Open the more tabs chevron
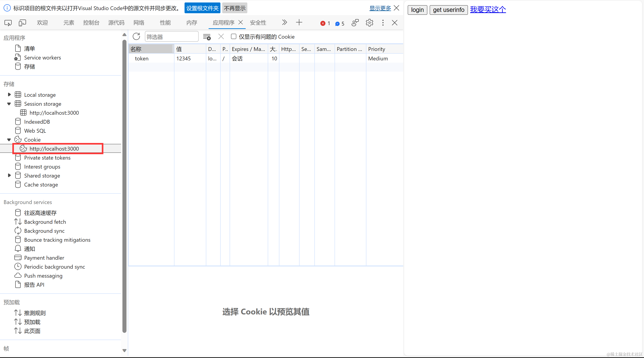Image resolution: width=644 pixels, height=358 pixels. tap(284, 22)
